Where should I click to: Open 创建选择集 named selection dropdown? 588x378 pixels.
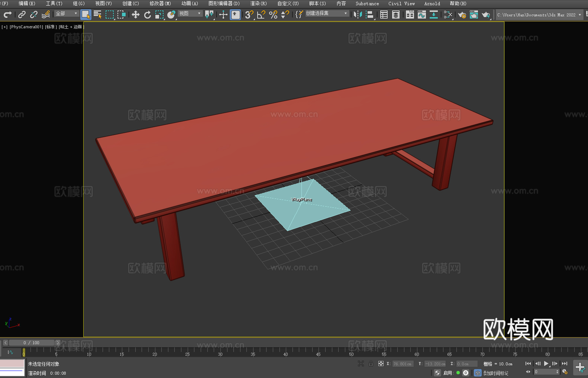point(327,13)
